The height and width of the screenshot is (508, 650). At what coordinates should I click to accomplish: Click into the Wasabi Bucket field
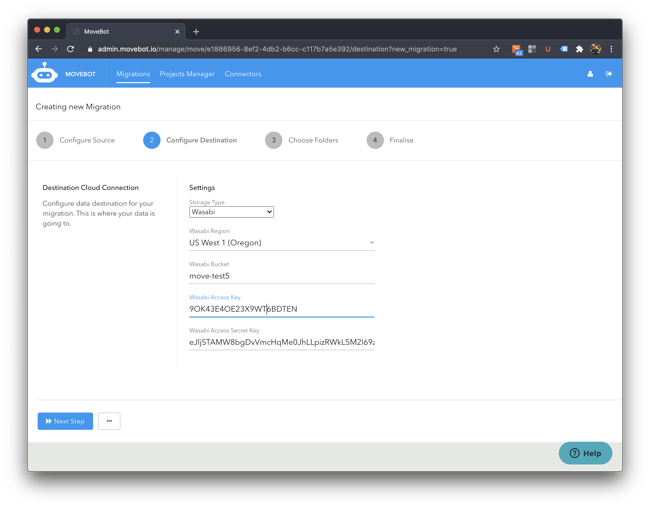click(x=281, y=276)
